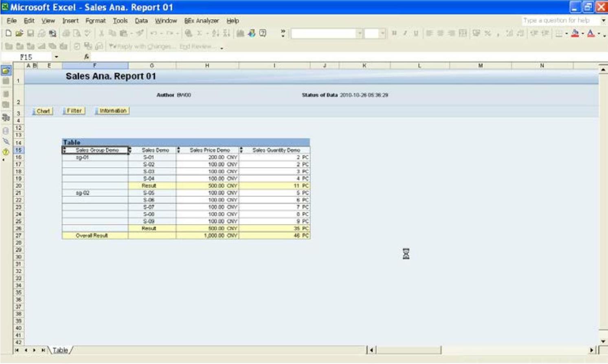The image size is (608, 364).
Task: Click the Font Color swatch icon
Action: point(591,33)
